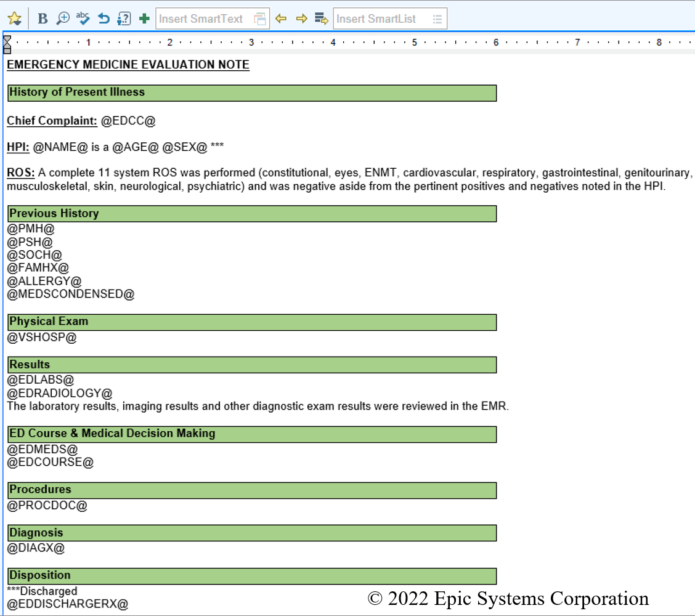This screenshot has width=695, height=616.
Task: Click the green plus icon
Action: (144, 19)
